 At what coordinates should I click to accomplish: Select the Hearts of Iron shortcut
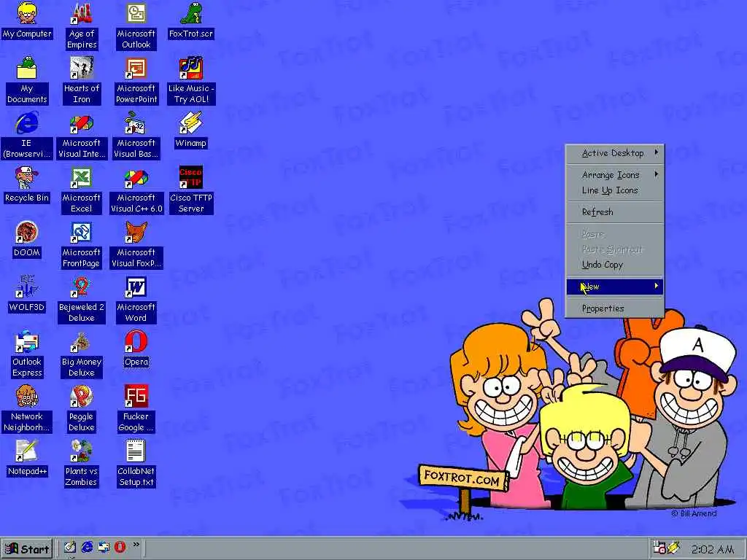82,80
